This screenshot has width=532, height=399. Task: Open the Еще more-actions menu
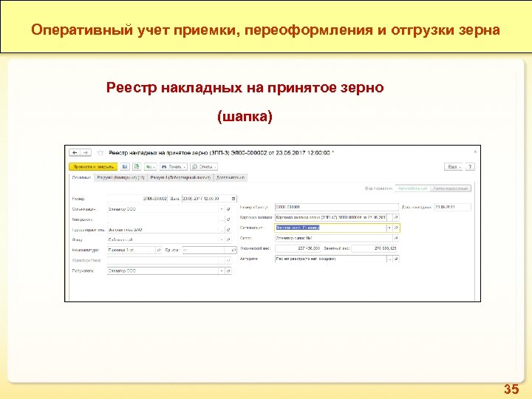[453, 166]
